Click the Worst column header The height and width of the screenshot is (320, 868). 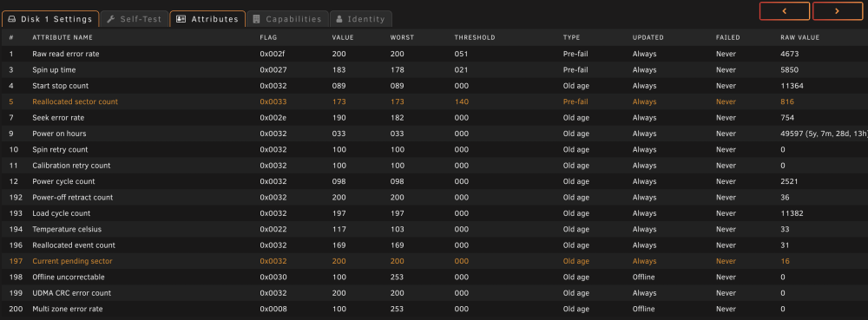pos(402,37)
